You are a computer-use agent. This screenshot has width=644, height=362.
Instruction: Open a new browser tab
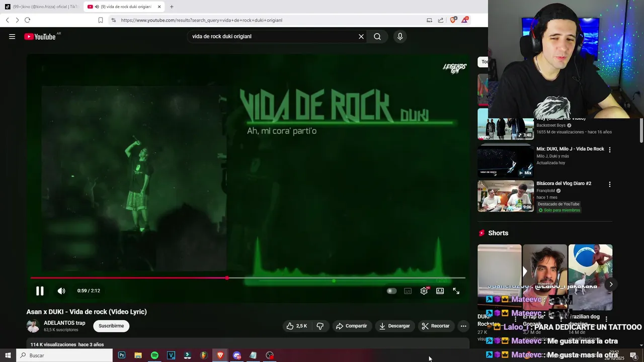[x=172, y=7]
